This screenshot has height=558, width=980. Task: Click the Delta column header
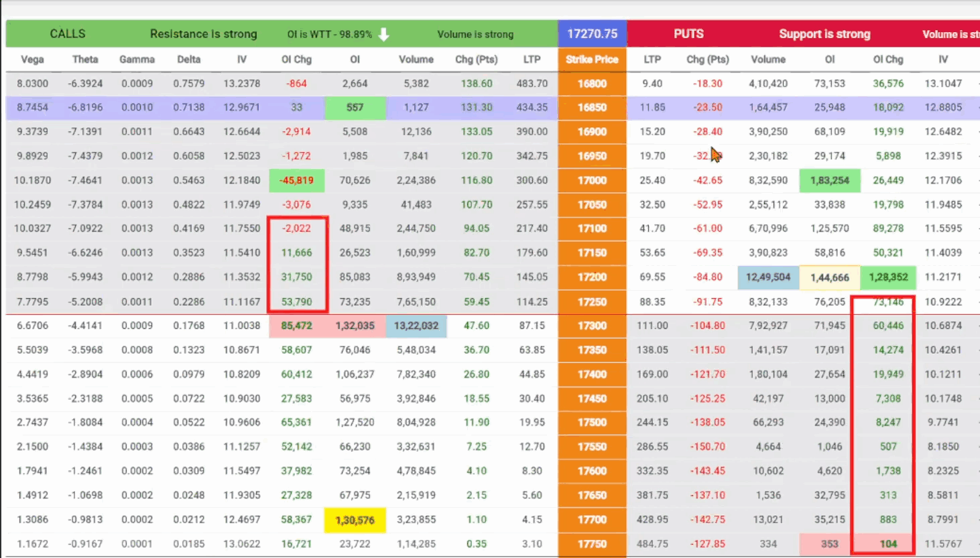click(x=189, y=59)
